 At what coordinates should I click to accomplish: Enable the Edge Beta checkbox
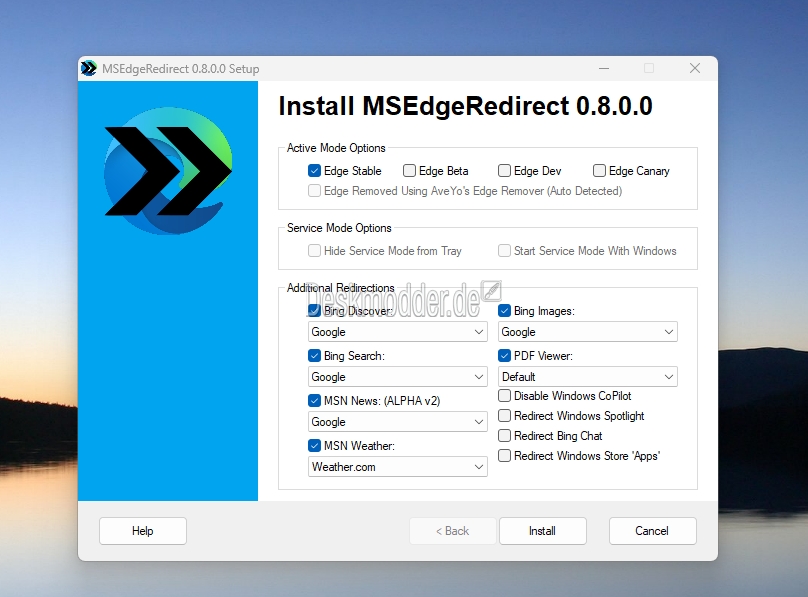pos(409,170)
